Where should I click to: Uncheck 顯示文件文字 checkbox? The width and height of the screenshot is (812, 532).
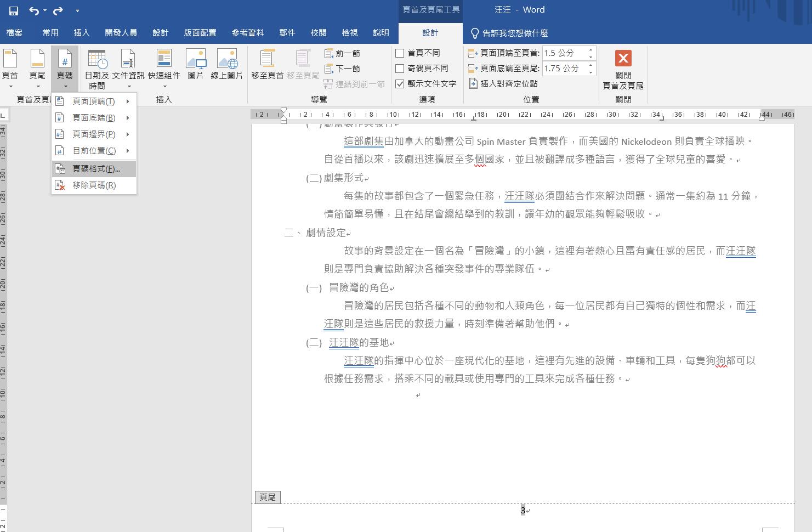pos(400,84)
